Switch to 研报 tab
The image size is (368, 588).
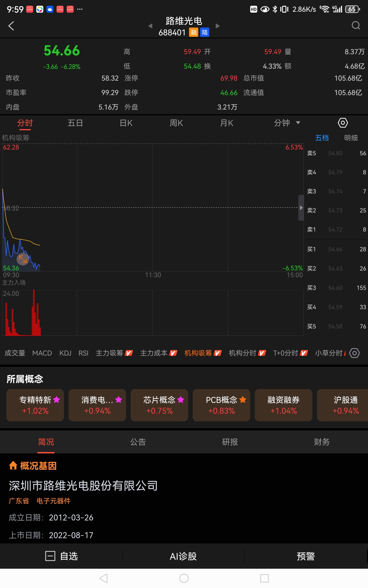230,442
